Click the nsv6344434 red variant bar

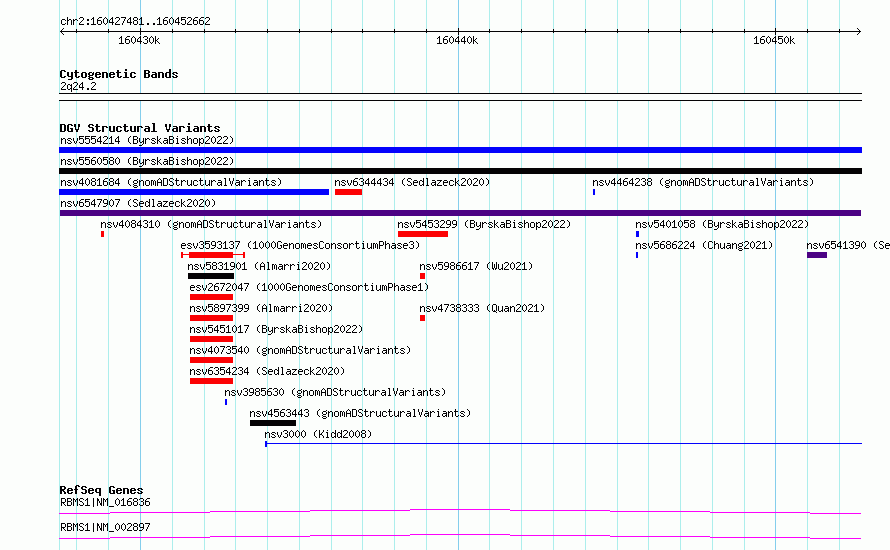[x=349, y=192]
